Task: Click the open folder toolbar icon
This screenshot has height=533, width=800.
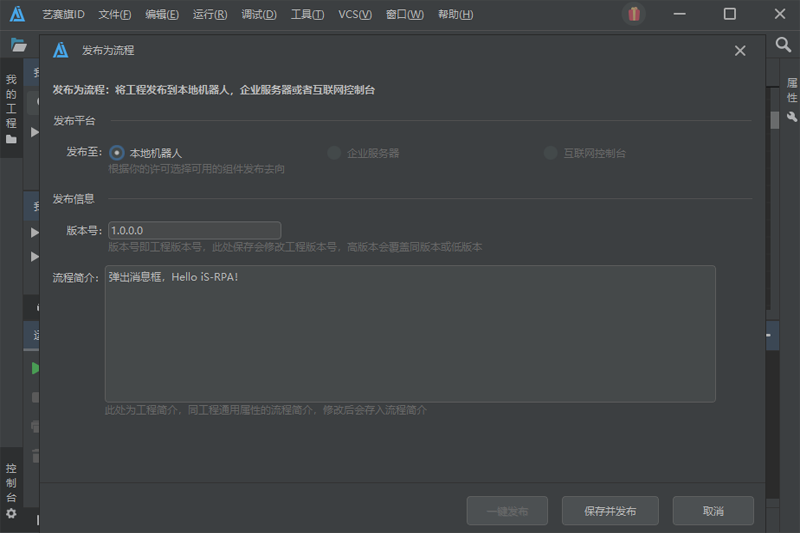Action: click(x=18, y=45)
